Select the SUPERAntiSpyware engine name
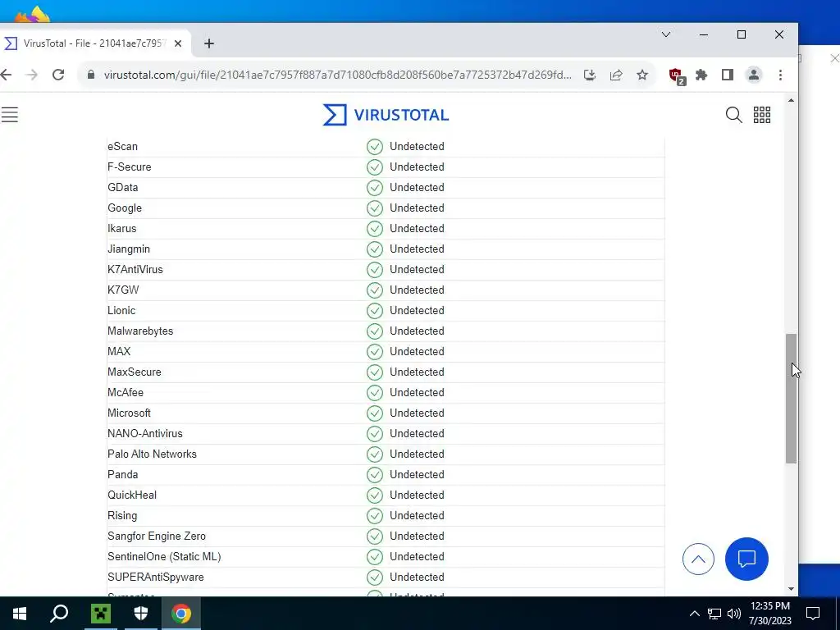The width and height of the screenshot is (840, 630). click(x=155, y=577)
